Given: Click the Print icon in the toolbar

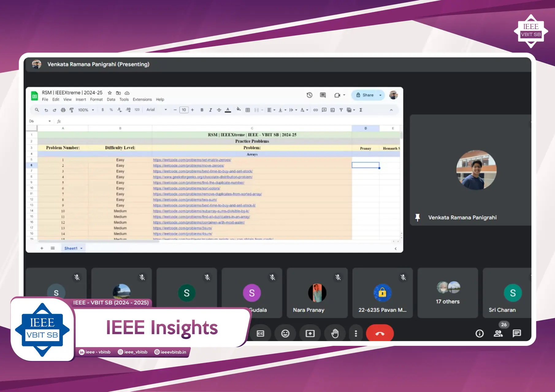Looking at the screenshot, I should [x=63, y=110].
